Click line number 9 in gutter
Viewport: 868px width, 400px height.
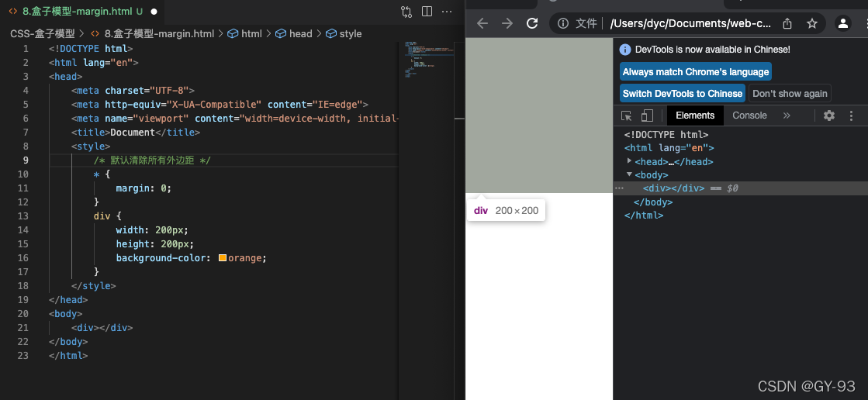[26, 160]
